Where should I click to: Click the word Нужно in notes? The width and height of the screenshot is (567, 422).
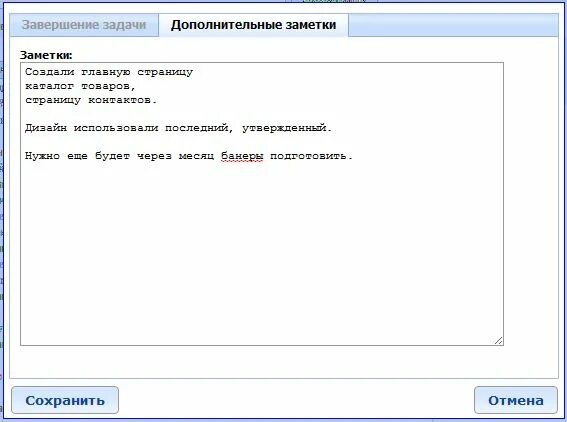[42, 156]
